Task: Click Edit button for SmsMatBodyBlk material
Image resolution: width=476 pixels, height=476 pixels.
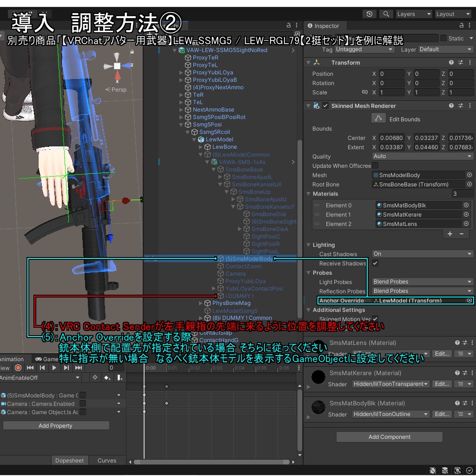Action: (x=442, y=414)
